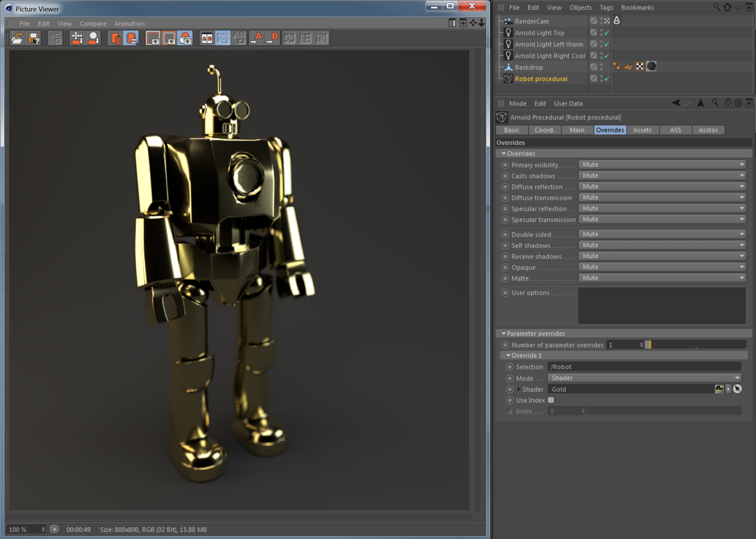Open the Compare menu in Picture Viewer

pos(93,23)
